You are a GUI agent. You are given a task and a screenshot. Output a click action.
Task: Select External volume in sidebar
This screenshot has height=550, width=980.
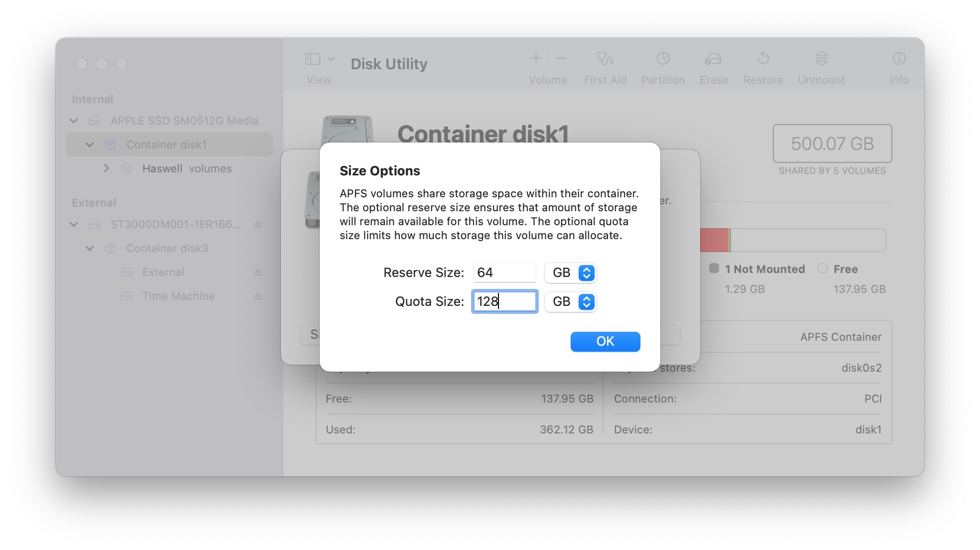coord(163,273)
